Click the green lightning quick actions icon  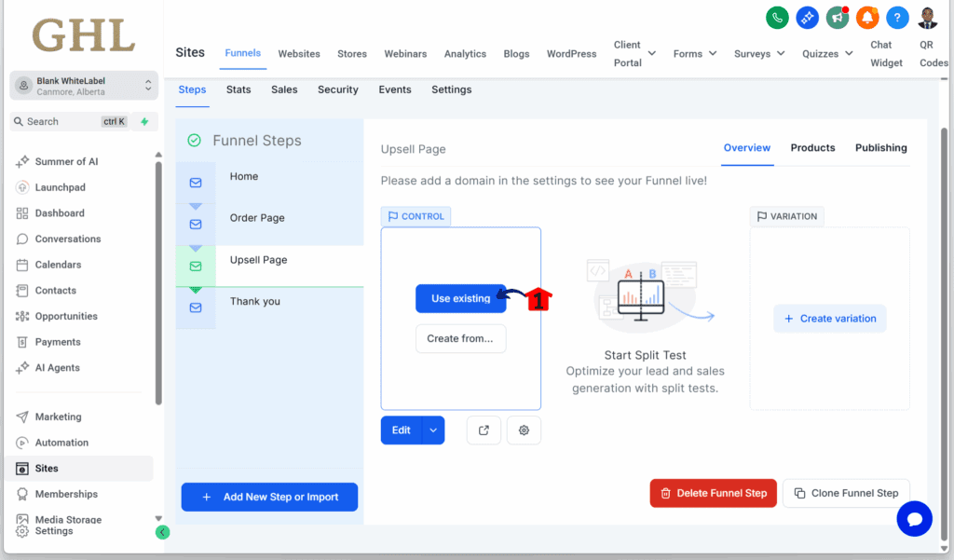(x=144, y=122)
